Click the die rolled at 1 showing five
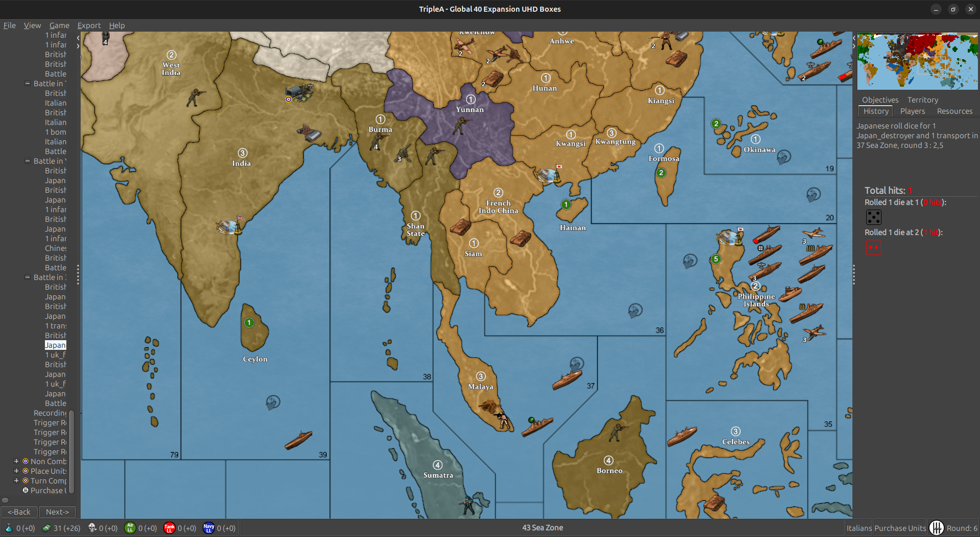Viewport: 980px width, 537px height. point(873,217)
